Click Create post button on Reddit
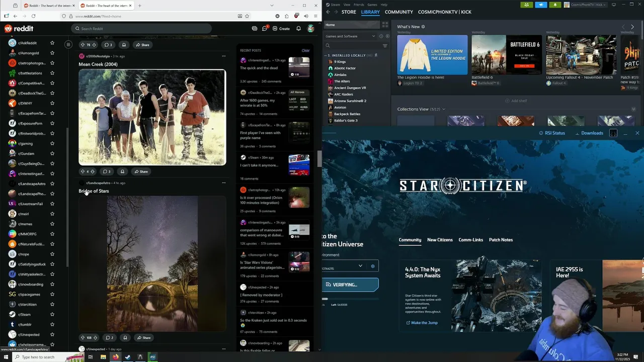 [x=281, y=29]
